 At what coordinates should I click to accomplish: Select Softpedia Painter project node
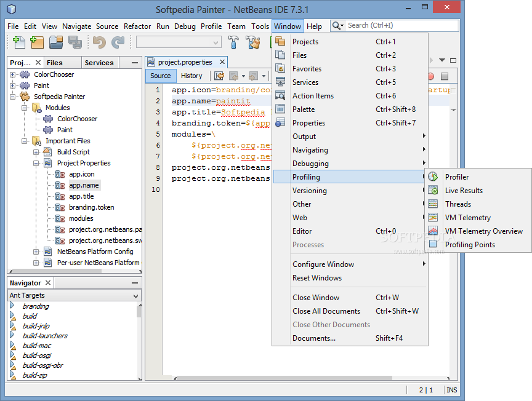click(x=59, y=97)
